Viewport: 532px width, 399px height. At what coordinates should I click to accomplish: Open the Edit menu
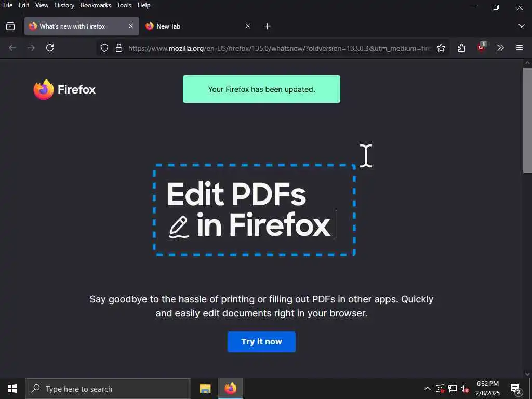pyautogui.click(x=24, y=5)
